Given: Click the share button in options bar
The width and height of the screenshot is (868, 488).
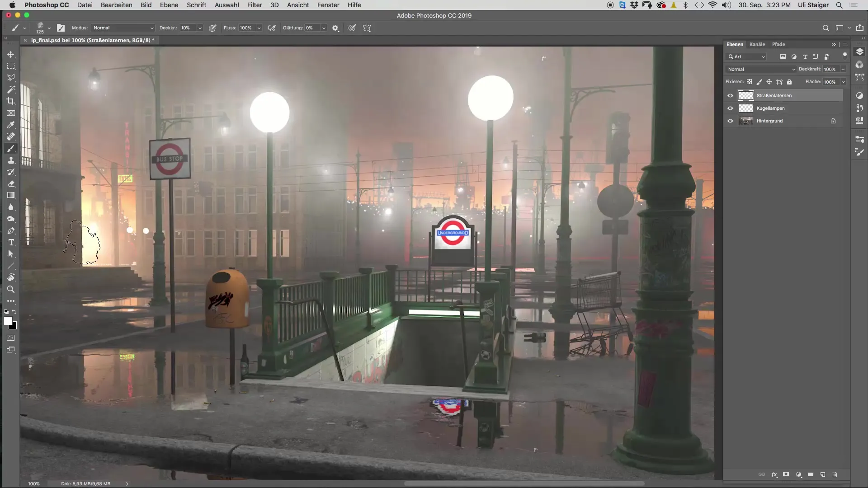Looking at the screenshot, I should click(859, 28).
